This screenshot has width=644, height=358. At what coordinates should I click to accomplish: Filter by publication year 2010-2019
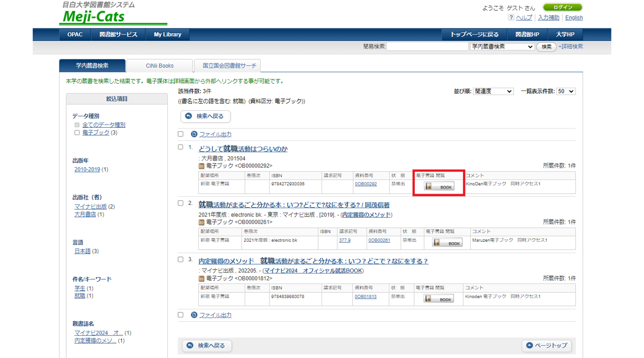pyautogui.click(x=87, y=170)
